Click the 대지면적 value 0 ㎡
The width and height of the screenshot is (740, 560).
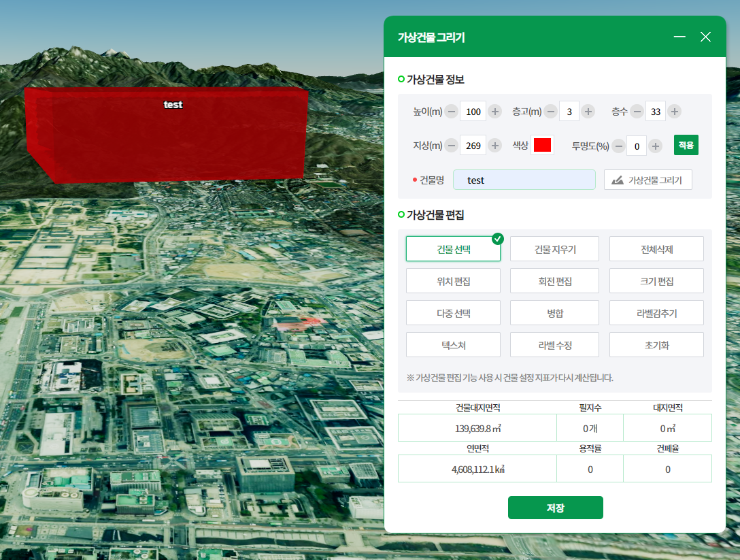coord(667,428)
